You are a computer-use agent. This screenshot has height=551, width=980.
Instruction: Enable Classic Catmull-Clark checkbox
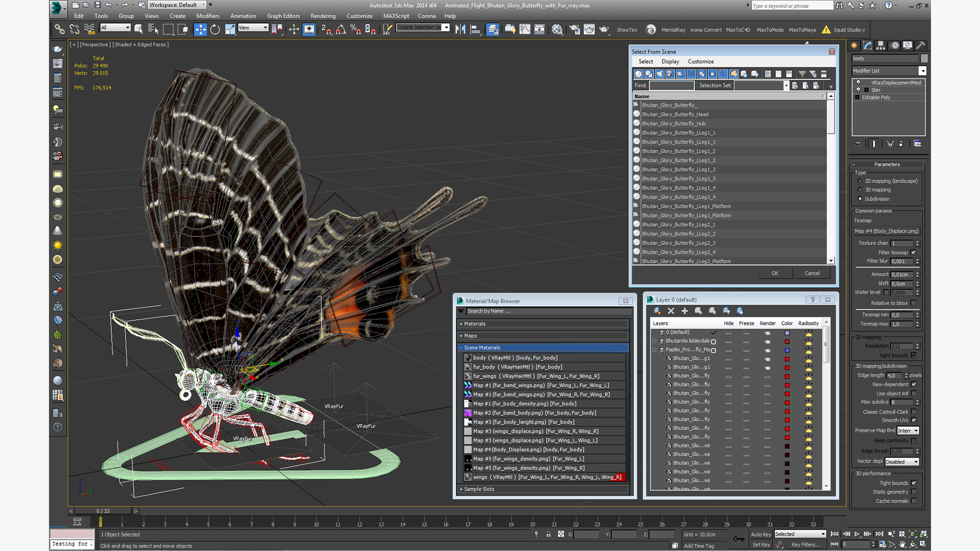pos(914,412)
